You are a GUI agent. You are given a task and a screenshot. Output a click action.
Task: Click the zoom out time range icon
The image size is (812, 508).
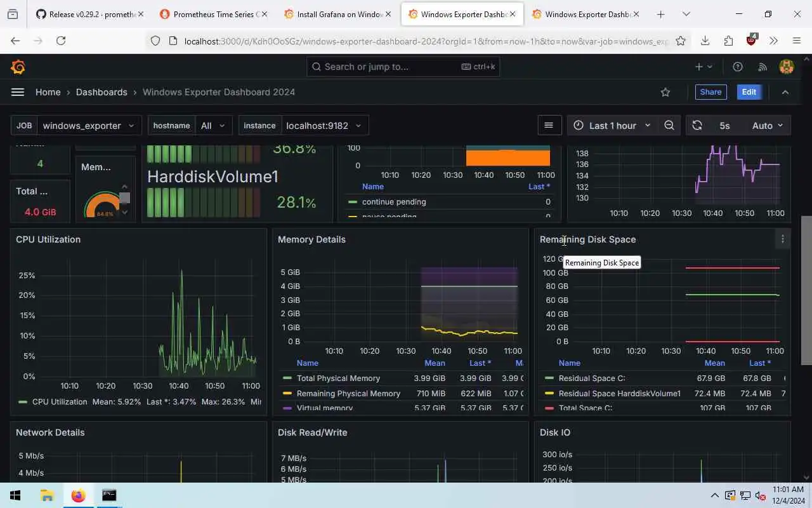pyautogui.click(x=669, y=126)
